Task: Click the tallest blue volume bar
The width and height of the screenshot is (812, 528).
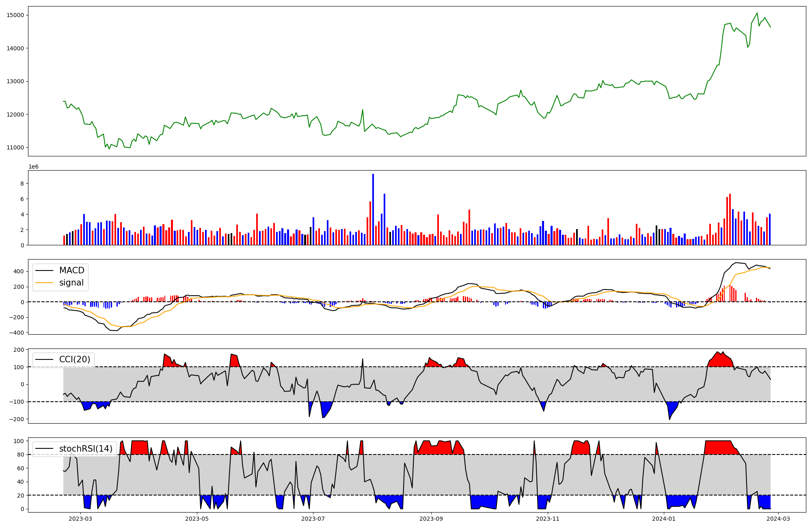Action: pyautogui.click(x=373, y=209)
